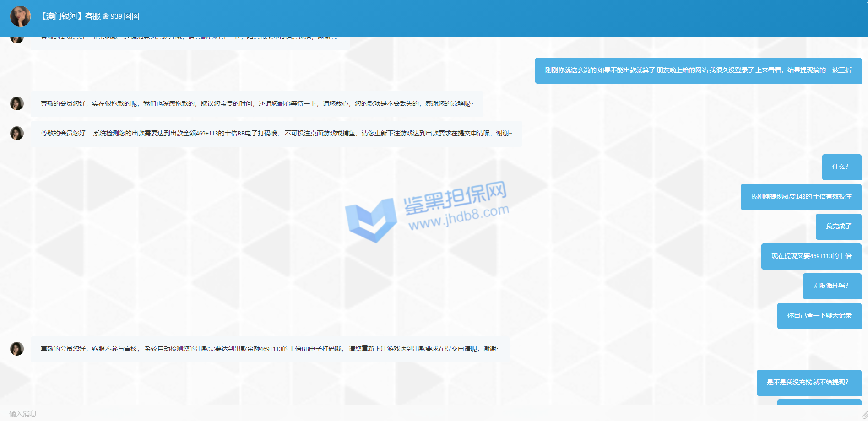This screenshot has width=868, height=421.
Task: Select the 我刚刚提现就要143的十倍有效投注 bubble
Action: [801, 197]
